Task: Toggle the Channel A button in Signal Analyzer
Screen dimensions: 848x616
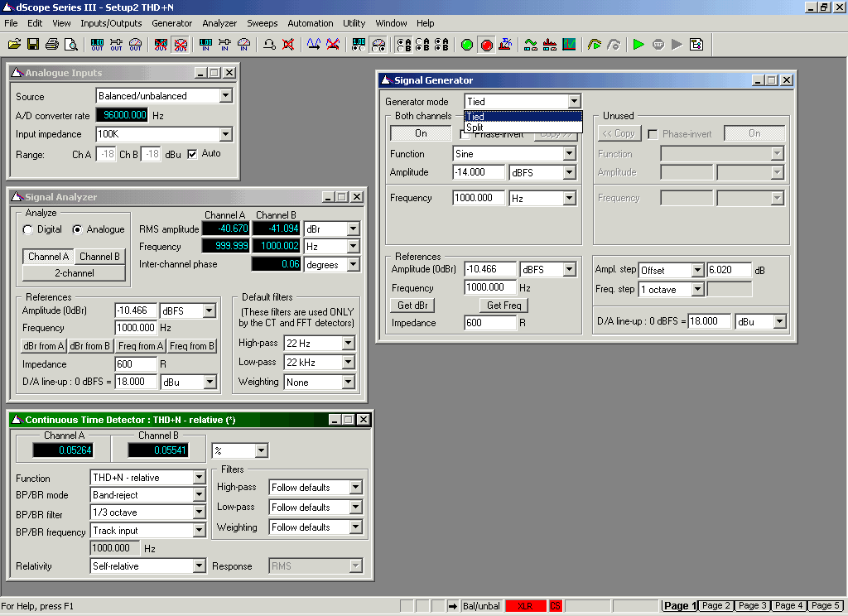Action: (x=48, y=257)
